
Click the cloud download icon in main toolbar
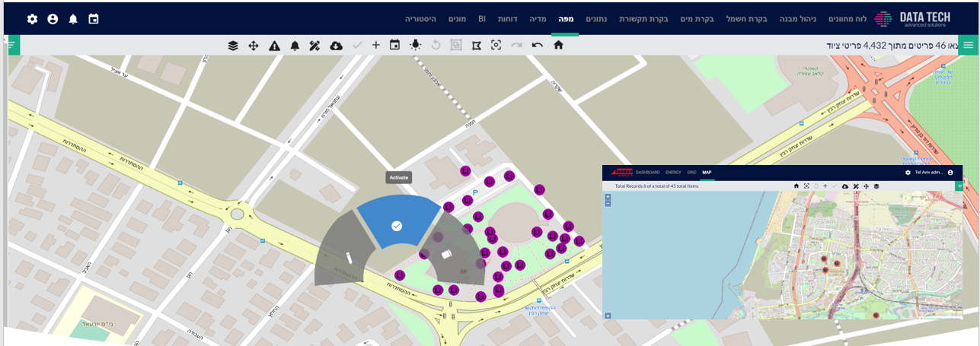(x=336, y=46)
